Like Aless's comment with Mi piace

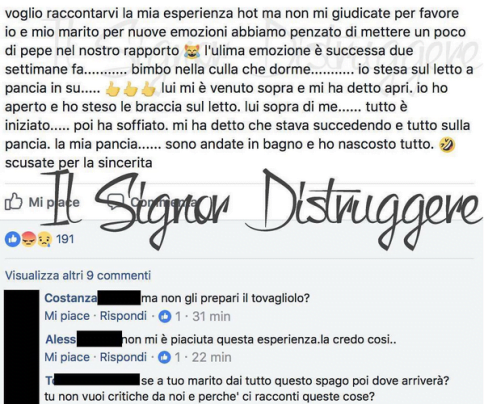(67, 357)
